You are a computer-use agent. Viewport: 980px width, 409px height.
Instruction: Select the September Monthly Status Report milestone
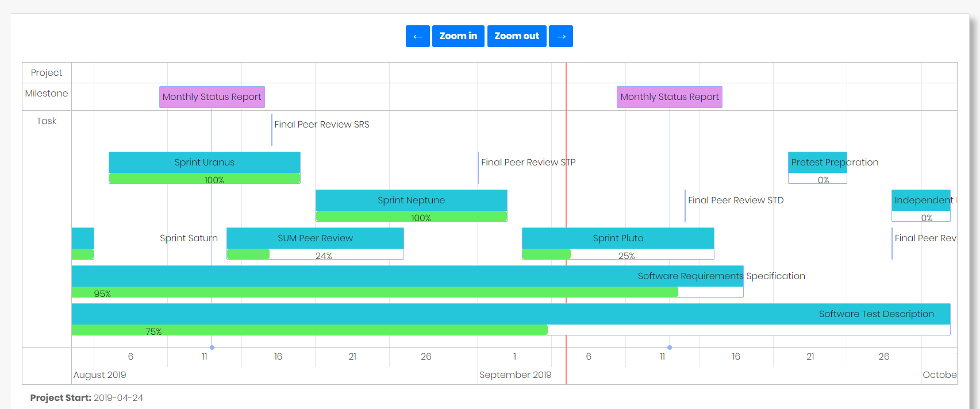pyautogui.click(x=669, y=97)
